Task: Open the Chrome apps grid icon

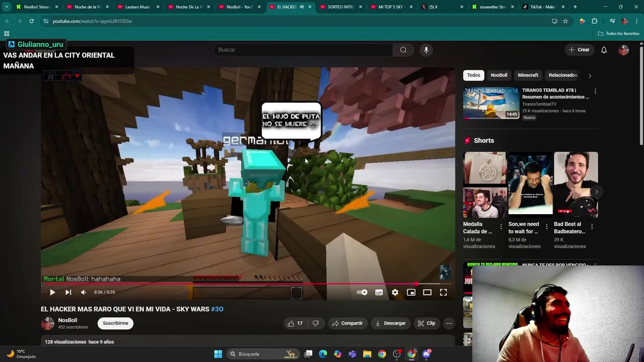Action: click(x=7, y=34)
